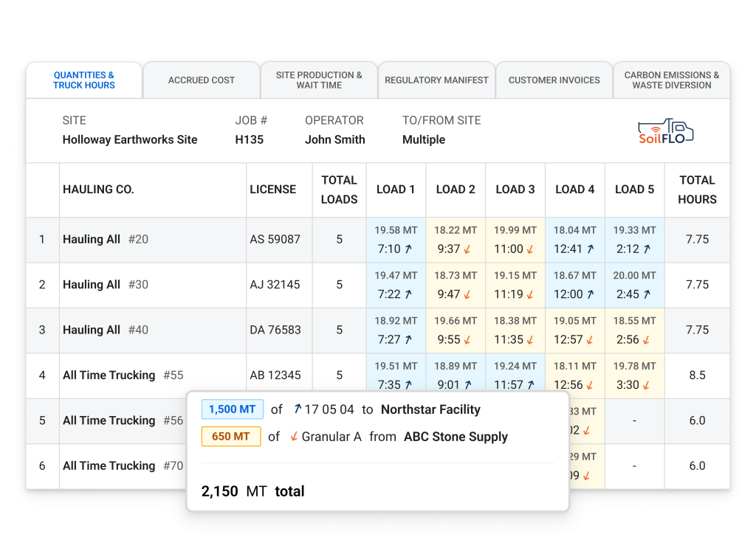Open Carbon Emissions & Waste Diversion tab

coord(672,80)
